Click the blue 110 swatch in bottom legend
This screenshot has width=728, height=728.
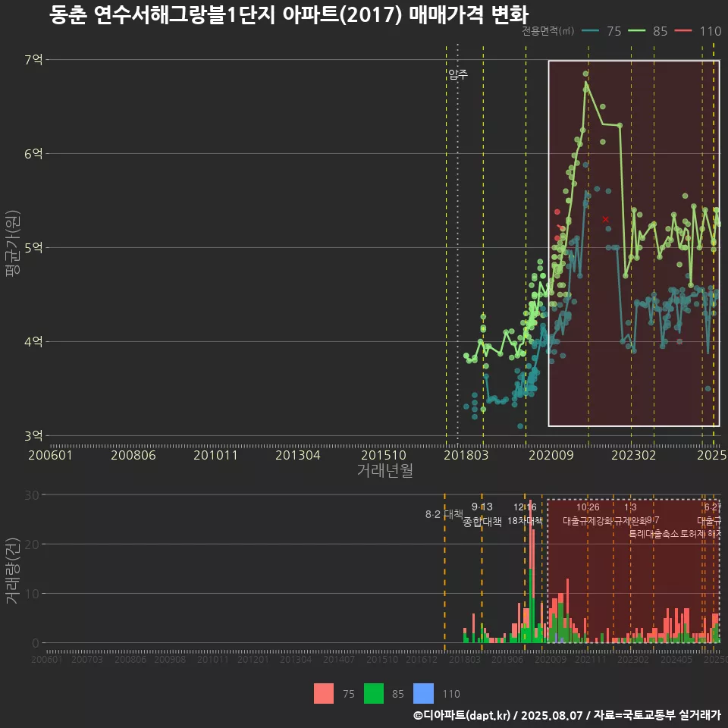(423, 694)
